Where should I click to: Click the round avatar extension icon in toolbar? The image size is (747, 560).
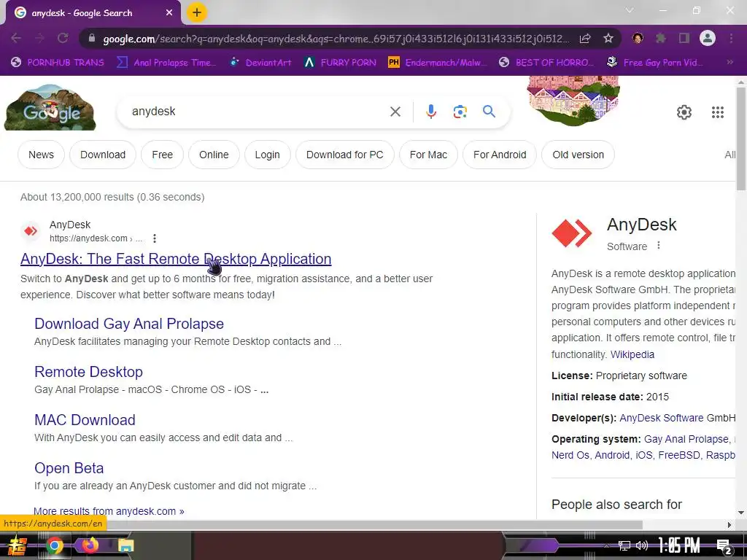click(x=638, y=38)
